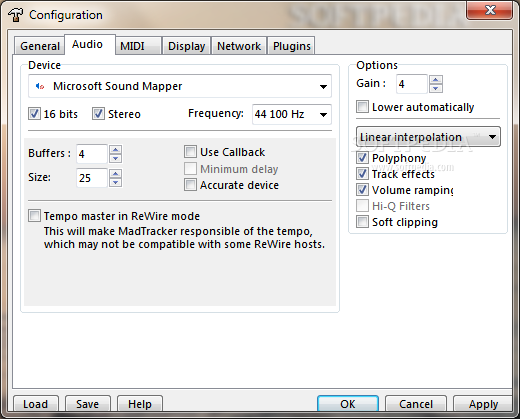Raise Gain with the up spinner

[x=436, y=80]
